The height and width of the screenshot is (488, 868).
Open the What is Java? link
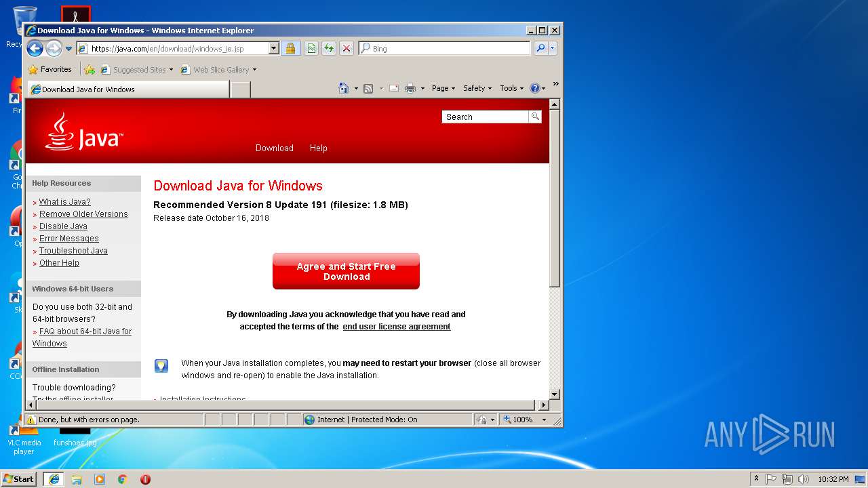click(x=64, y=202)
